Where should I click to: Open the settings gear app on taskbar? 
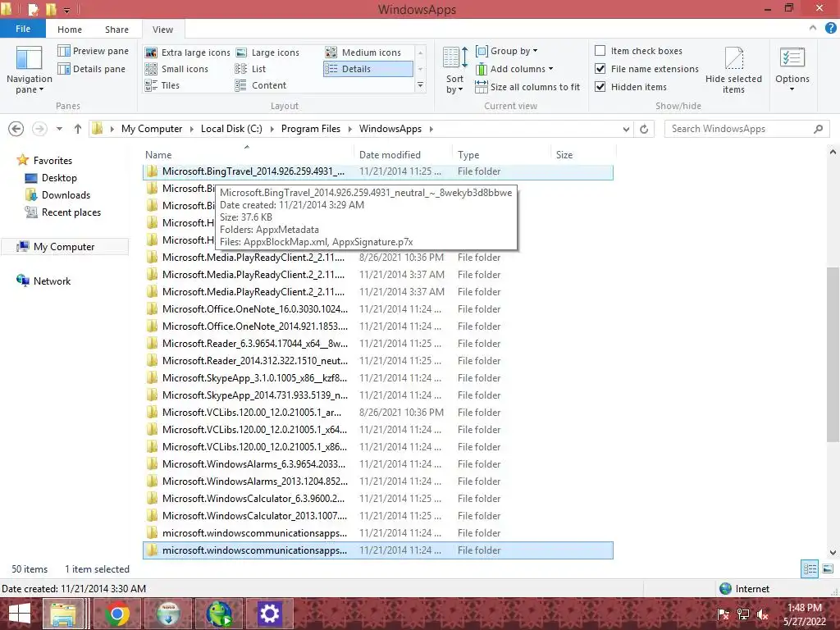pyautogui.click(x=269, y=614)
